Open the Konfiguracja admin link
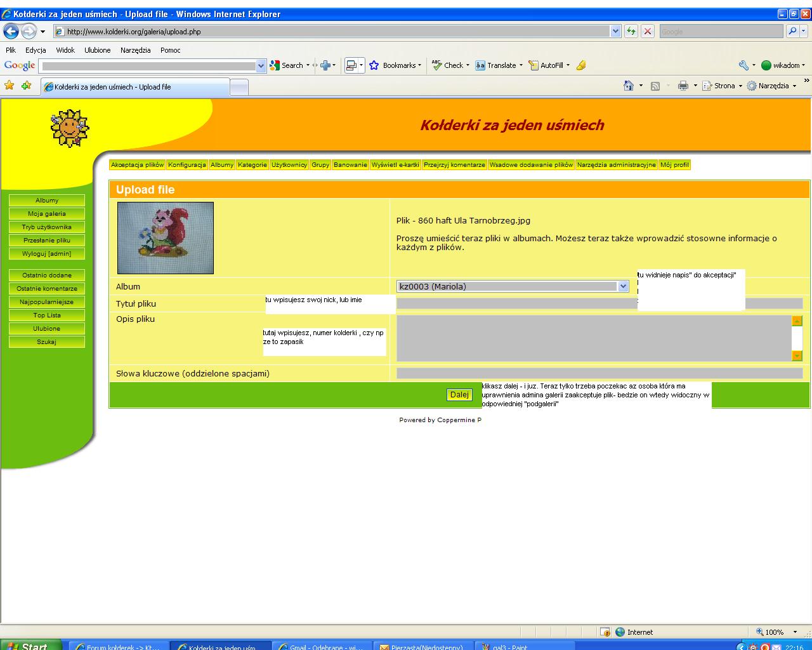 click(187, 165)
